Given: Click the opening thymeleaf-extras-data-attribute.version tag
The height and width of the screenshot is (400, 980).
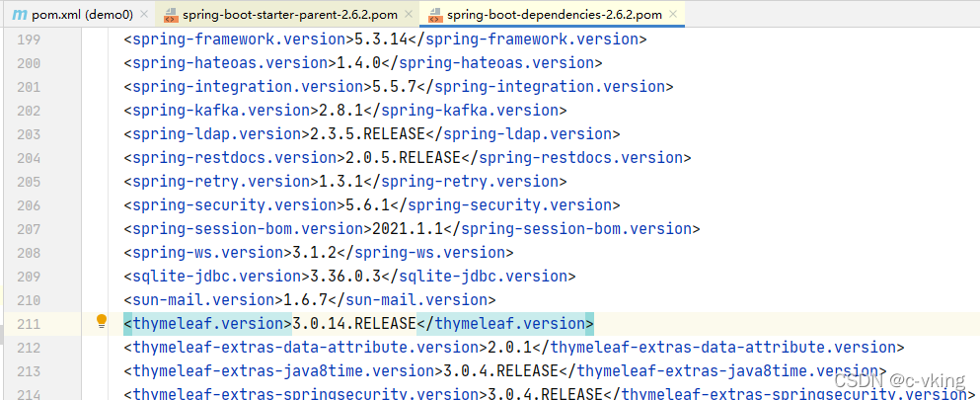Looking at the screenshot, I should pos(306,347).
